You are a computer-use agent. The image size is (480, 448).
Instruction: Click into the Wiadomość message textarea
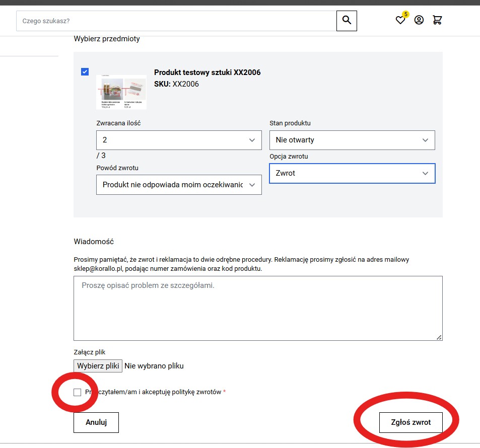(x=258, y=308)
